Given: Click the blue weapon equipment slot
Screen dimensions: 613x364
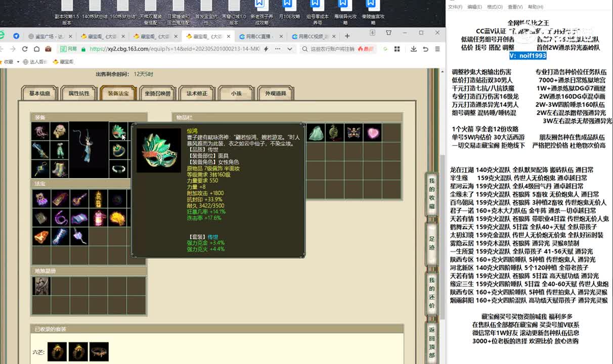Looking at the screenshot, I should (x=40, y=150).
